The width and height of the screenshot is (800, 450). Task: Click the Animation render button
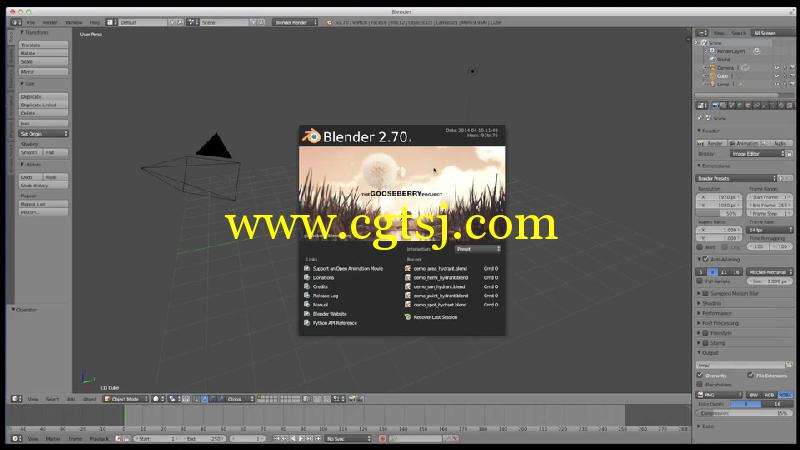click(744, 143)
